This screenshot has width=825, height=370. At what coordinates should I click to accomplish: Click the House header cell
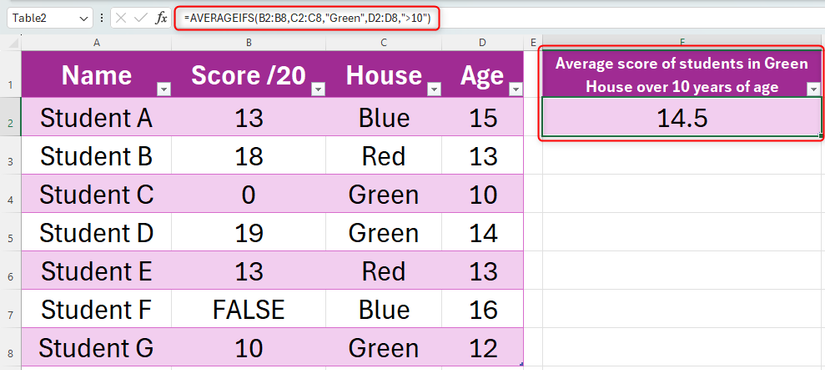point(384,74)
